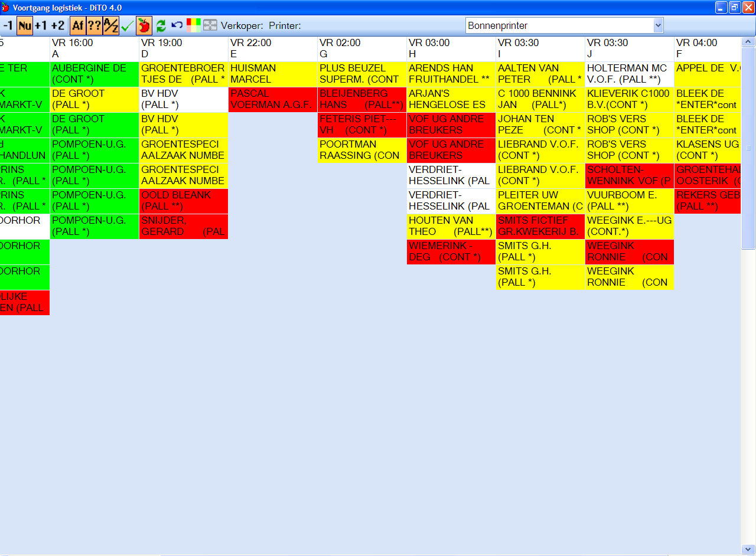Select the AALTEN VAN PETER cell
Screen dimensions: 756x556
[x=540, y=74]
